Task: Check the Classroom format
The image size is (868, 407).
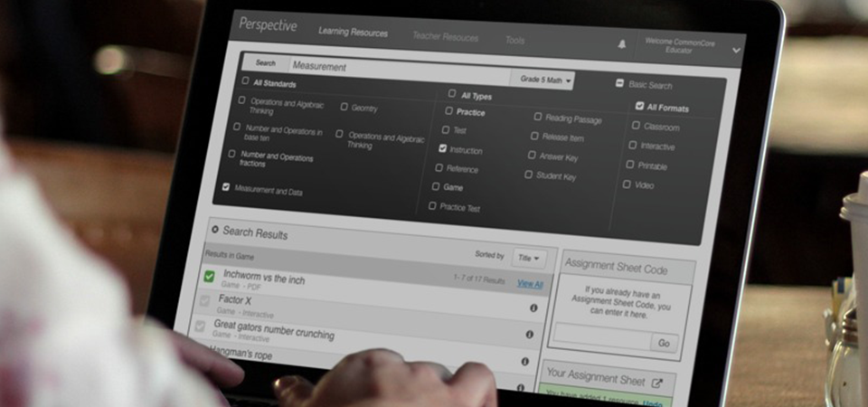Action: coord(636,125)
